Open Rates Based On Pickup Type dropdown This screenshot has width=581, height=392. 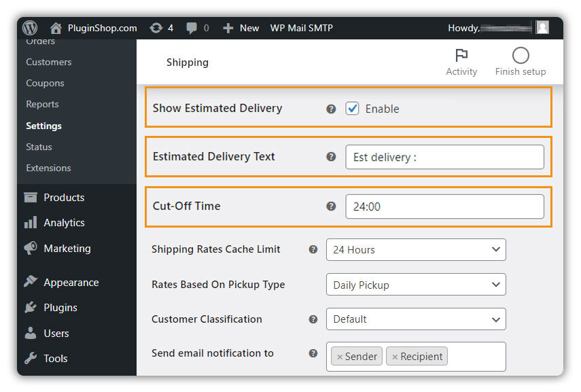(x=416, y=285)
